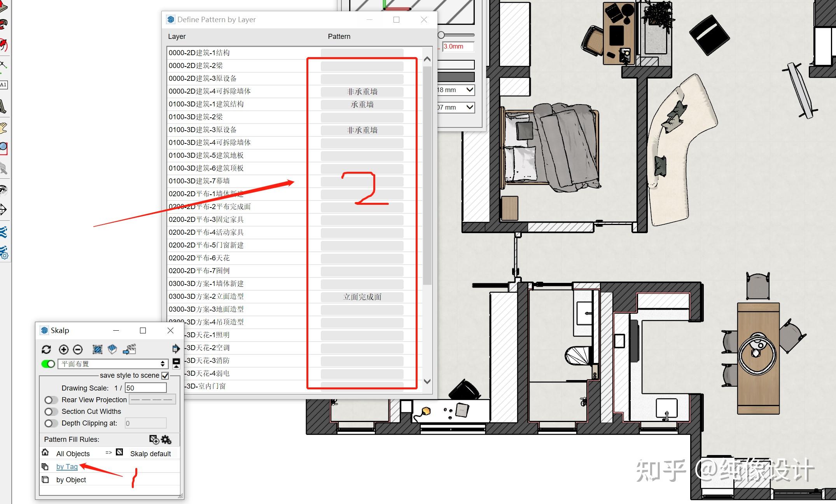The height and width of the screenshot is (504, 836).
Task: Remove current Skalp style with minus icon
Action: pyautogui.click(x=77, y=350)
